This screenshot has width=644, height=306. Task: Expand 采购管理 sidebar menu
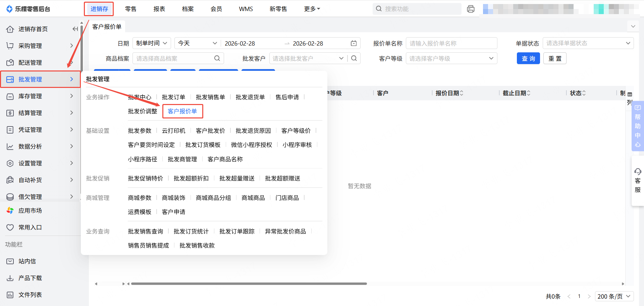click(40, 46)
